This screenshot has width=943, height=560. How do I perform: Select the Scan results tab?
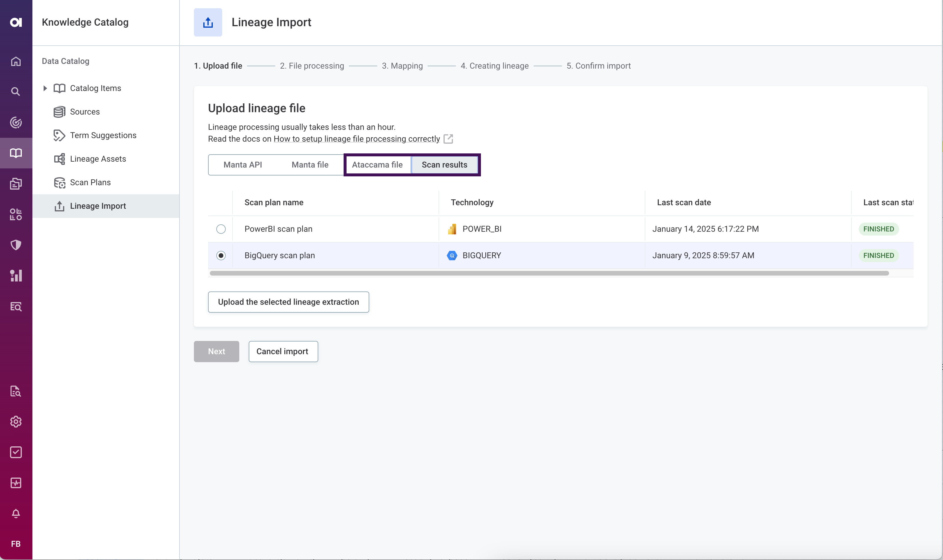pyautogui.click(x=444, y=165)
